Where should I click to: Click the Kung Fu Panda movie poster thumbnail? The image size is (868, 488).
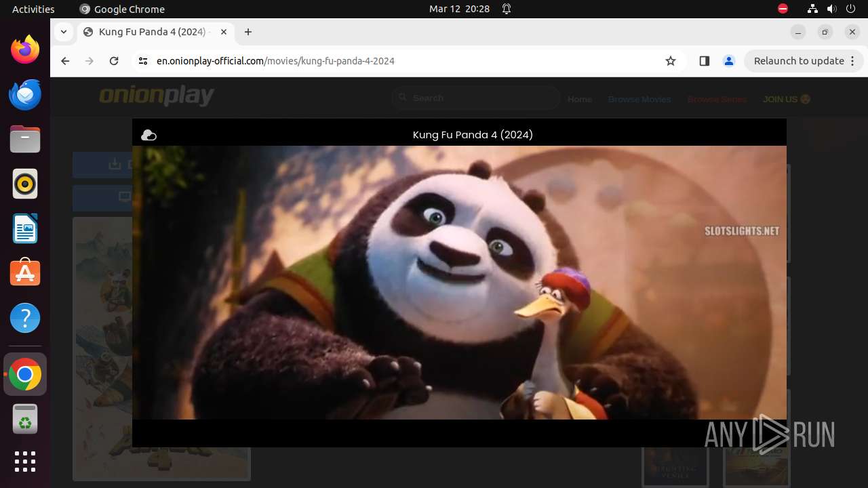tap(161, 348)
